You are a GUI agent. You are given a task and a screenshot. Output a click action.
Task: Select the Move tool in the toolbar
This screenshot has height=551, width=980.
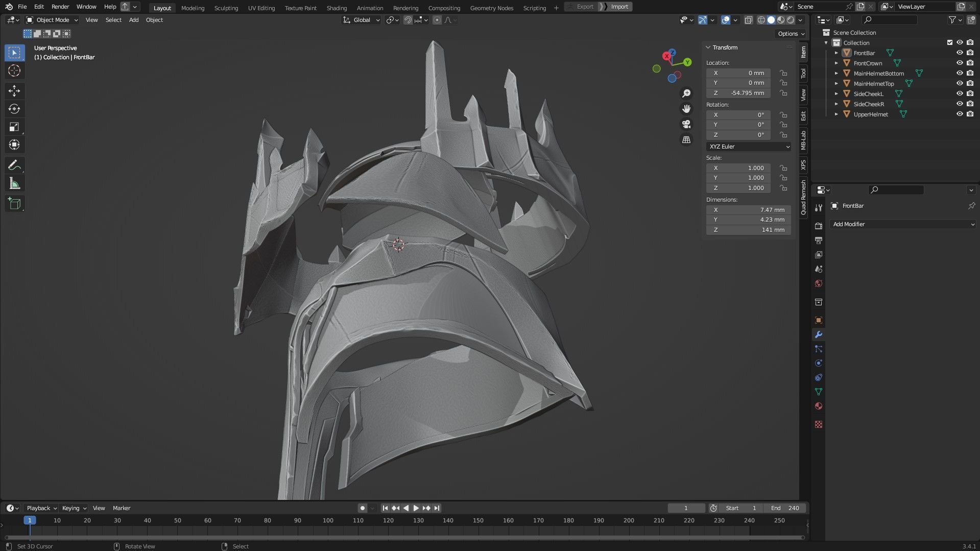click(14, 91)
